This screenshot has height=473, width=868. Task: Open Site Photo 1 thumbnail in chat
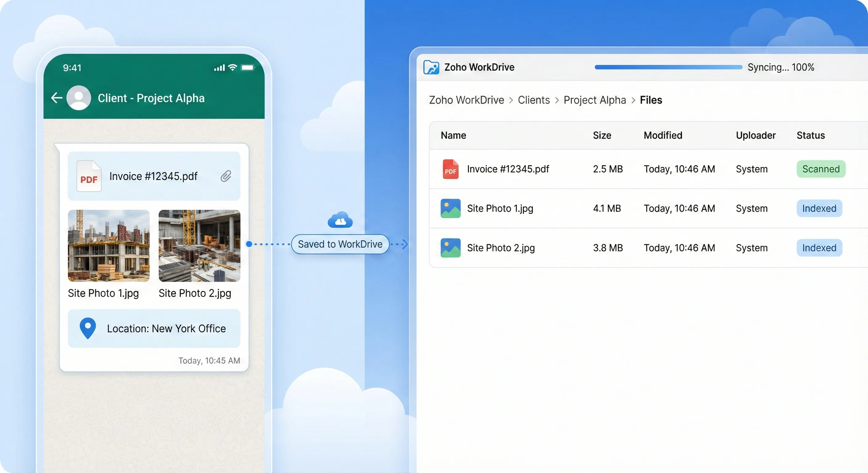(108, 245)
